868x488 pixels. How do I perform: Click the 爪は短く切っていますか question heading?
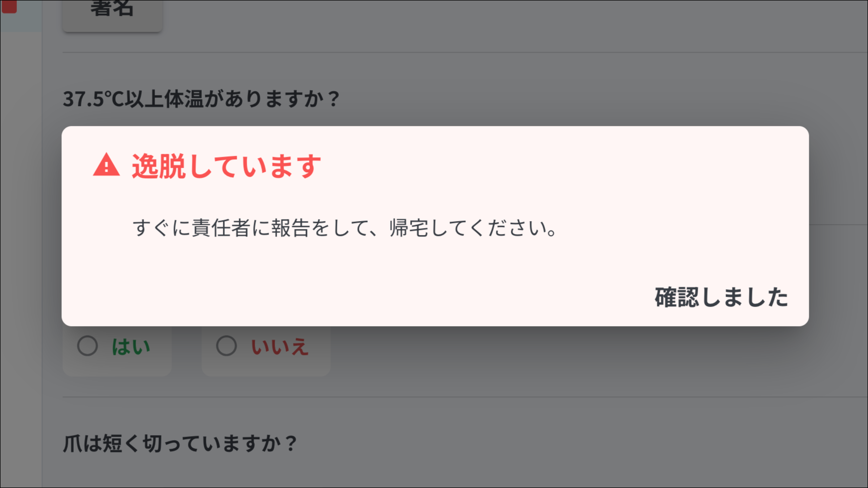click(180, 443)
